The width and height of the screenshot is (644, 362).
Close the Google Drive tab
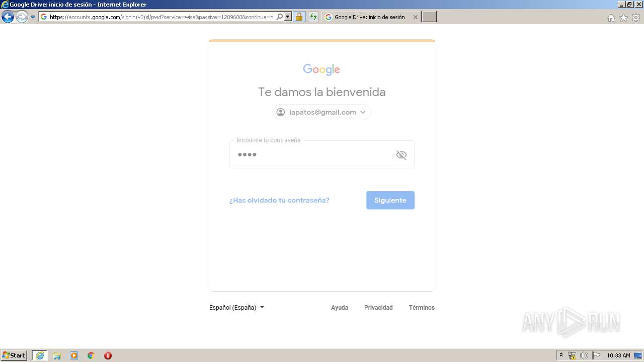[415, 17]
